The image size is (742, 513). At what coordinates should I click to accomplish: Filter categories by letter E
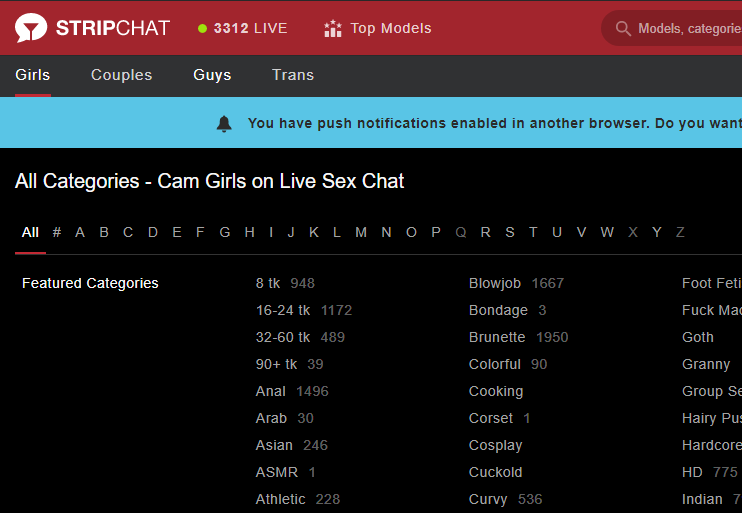click(177, 232)
